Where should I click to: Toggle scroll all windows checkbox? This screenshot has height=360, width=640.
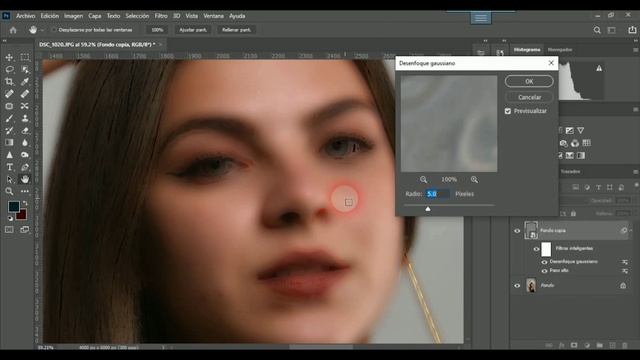pyautogui.click(x=53, y=30)
